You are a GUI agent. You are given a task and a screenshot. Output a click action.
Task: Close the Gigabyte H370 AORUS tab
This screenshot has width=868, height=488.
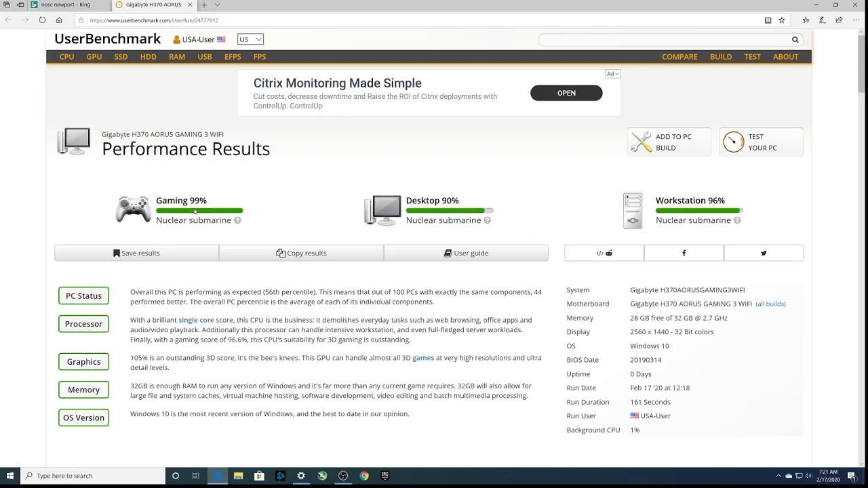[190, 5]
